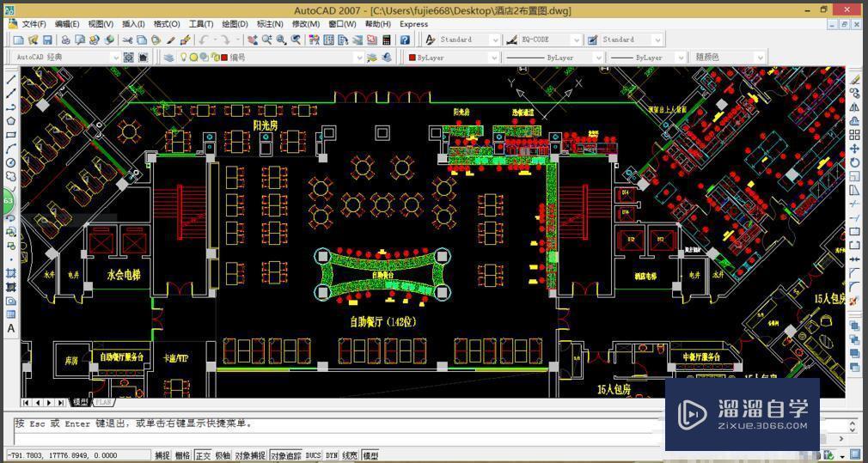Click the Paste icon in toolbar

pyautogui.click(x=156, y=40)
